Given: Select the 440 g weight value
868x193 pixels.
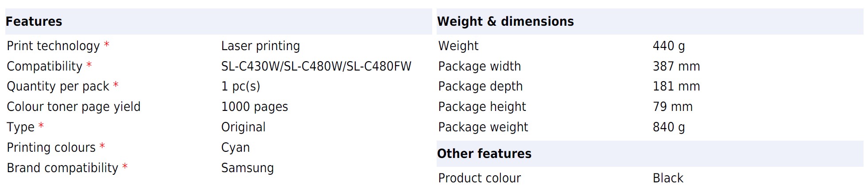Looking at the screenshot, I should 668,46.
